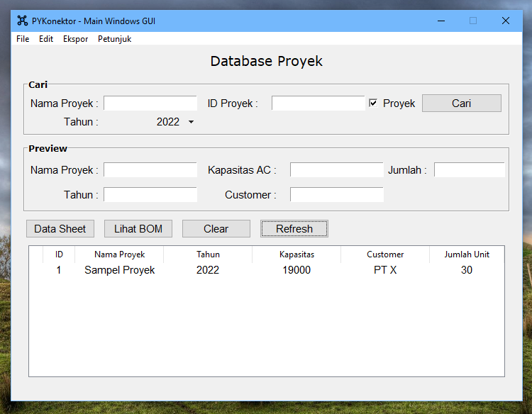Image resolution: width=532 pixels, height=414 pixels.
Task: Sort by the Customer column header
Action: 385,254
